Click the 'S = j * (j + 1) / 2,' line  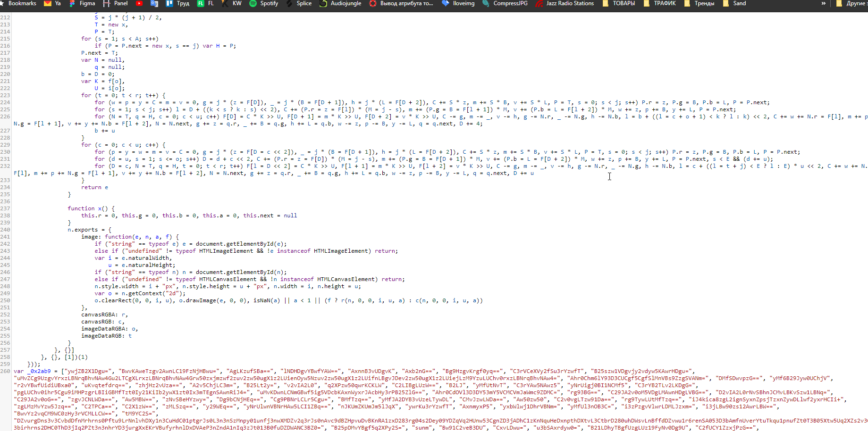pos(128,17)
